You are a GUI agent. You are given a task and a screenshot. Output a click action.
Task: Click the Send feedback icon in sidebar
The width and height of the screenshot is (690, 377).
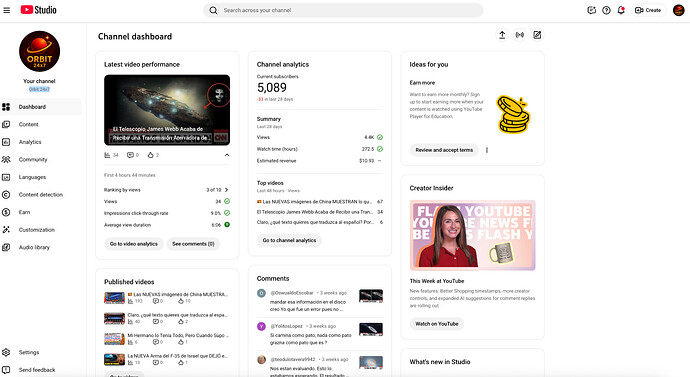(6, 370)
